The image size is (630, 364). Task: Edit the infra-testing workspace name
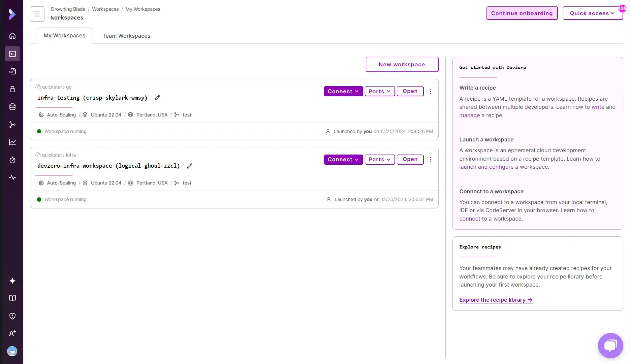pos(157,97)
